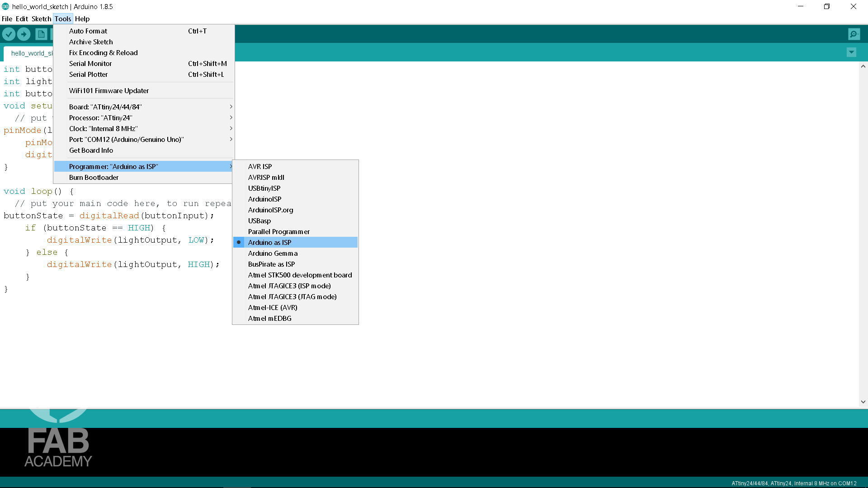The width and height of the screenshot is (868, 488).
Task: Open the Help menu
Action: tap(82, 19)
